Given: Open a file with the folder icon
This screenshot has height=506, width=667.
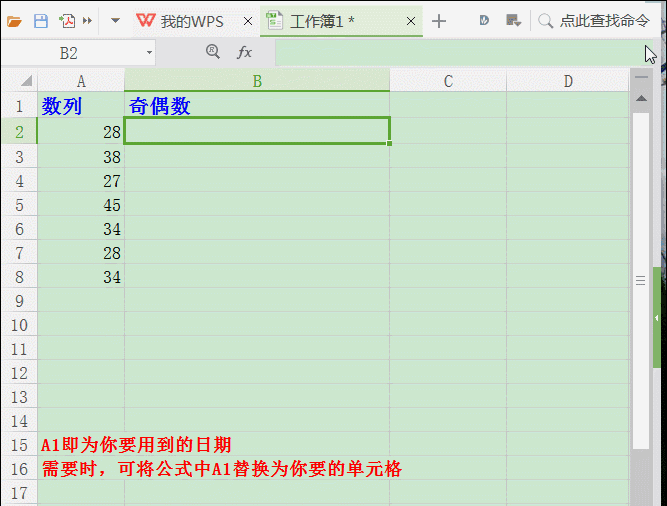Looking at the screenshot, I should point(14,21).
